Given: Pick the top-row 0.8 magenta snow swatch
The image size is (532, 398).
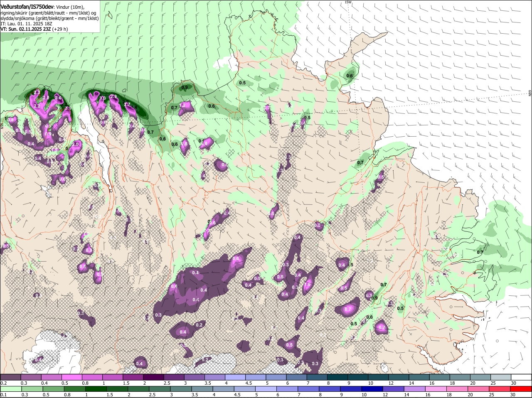Looking at the screenshot, I should [x=92, y=377].
